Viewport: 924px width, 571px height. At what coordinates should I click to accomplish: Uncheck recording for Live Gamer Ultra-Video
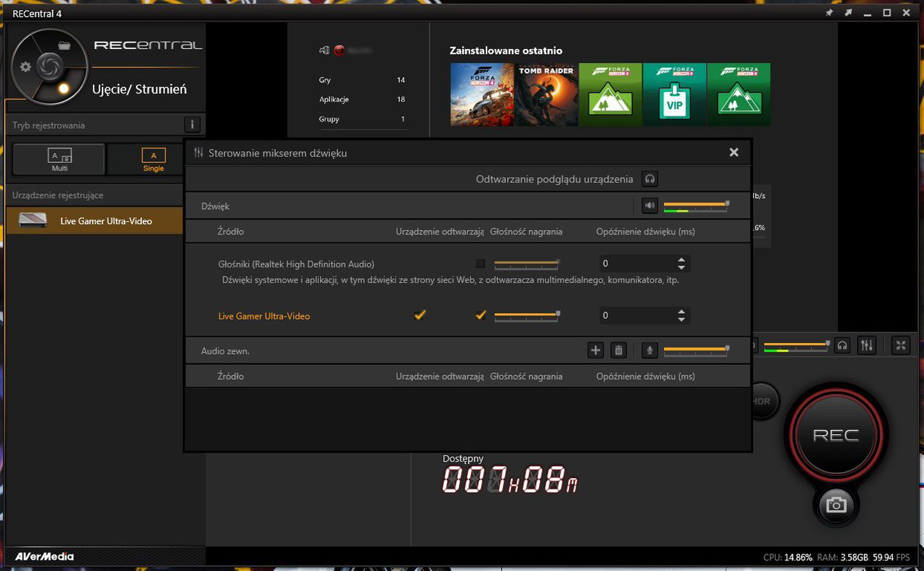click(481, 315)
